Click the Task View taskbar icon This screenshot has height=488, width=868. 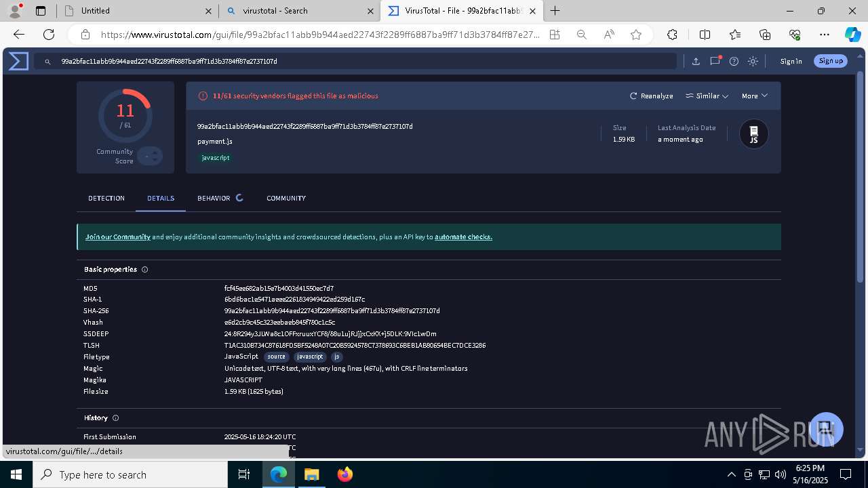coord(244,474)
